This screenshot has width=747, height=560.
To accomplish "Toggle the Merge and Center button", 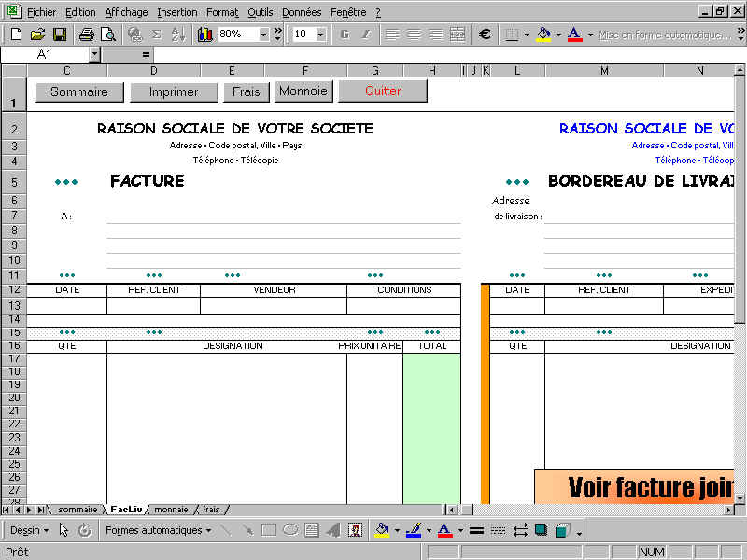I will pos(457,35).
